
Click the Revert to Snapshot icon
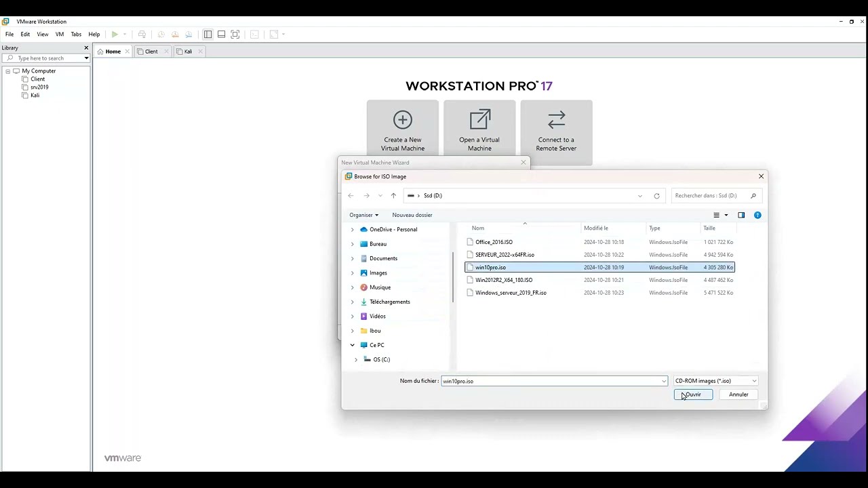(175, 34)
